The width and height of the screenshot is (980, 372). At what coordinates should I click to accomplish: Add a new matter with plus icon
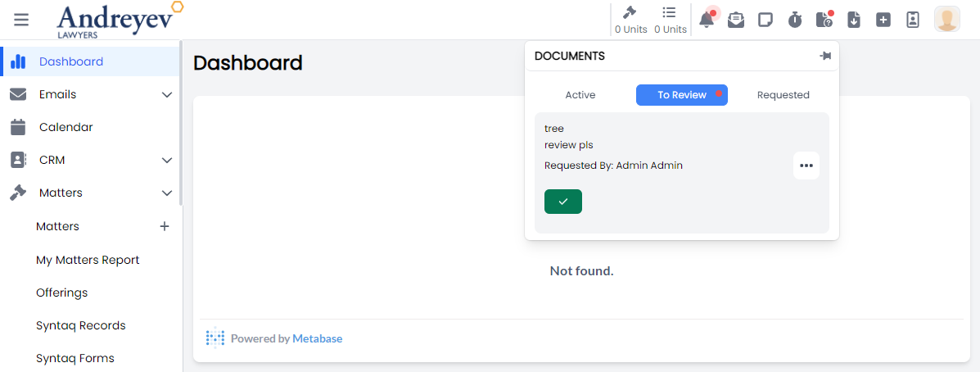(x=164, y=226)
